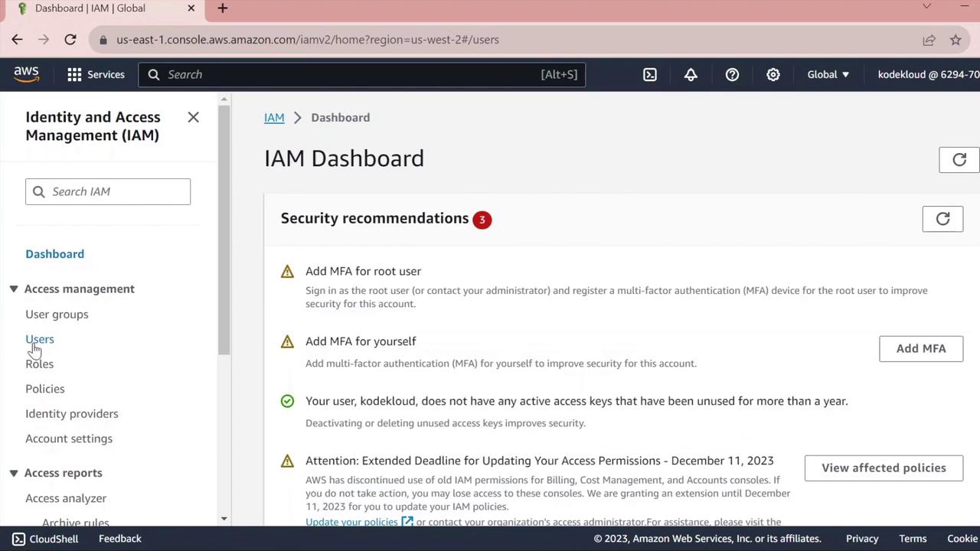The image size is (980, 551).
Task: Go to Users in the sidebar
Action: pyautogui.click(x=40, y=339)
